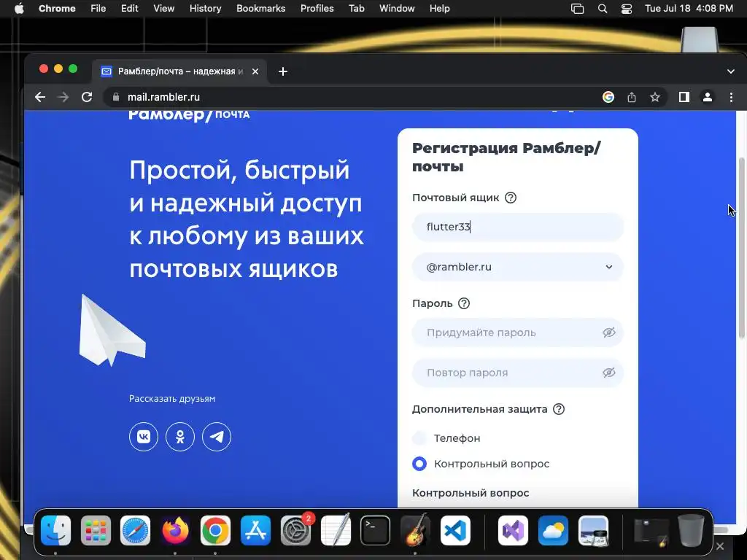Open the Weather app from the dock

553,530
